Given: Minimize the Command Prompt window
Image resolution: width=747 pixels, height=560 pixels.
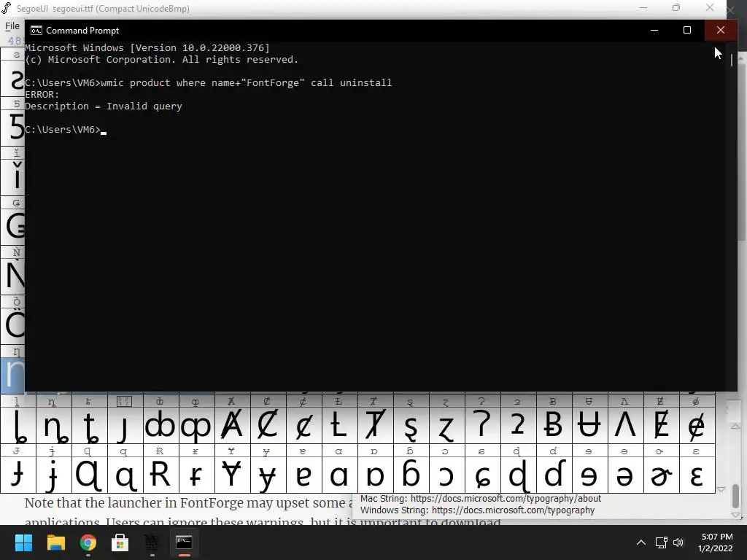Looking at the screenshot, I should click(654, 30).
